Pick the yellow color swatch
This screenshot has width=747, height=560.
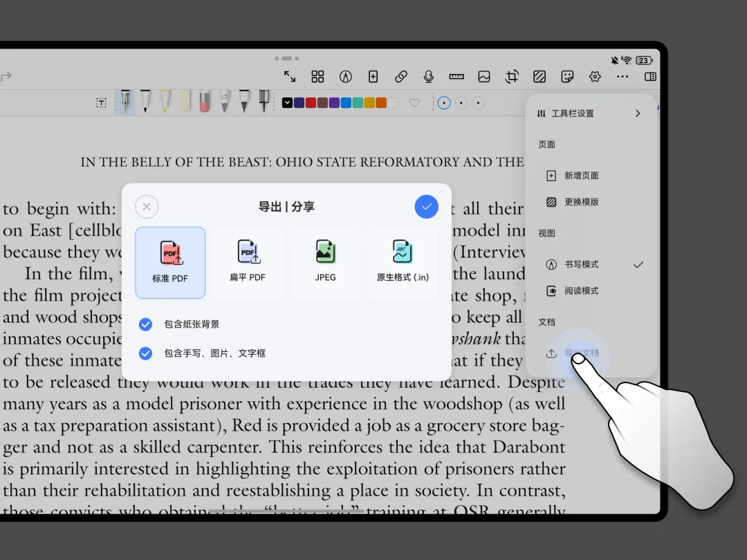click(369, 103)
